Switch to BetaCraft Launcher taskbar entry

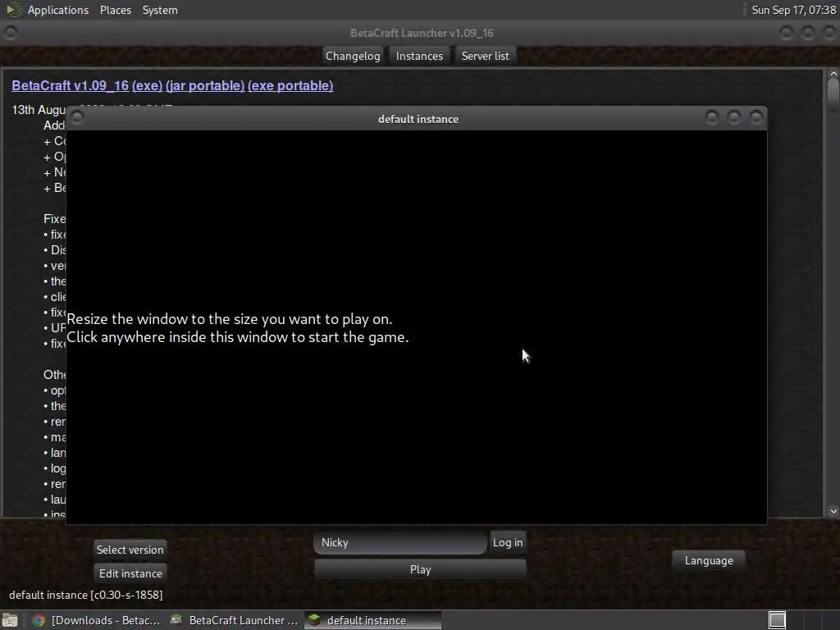pyautogui.click(x=234, y=620)
